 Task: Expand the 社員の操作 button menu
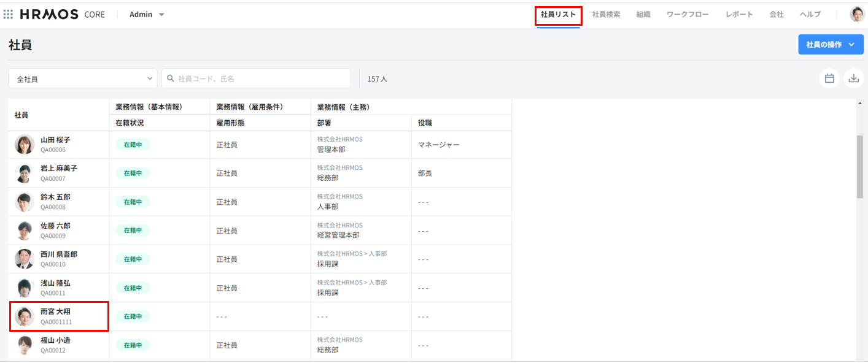(x=830, y=45)
